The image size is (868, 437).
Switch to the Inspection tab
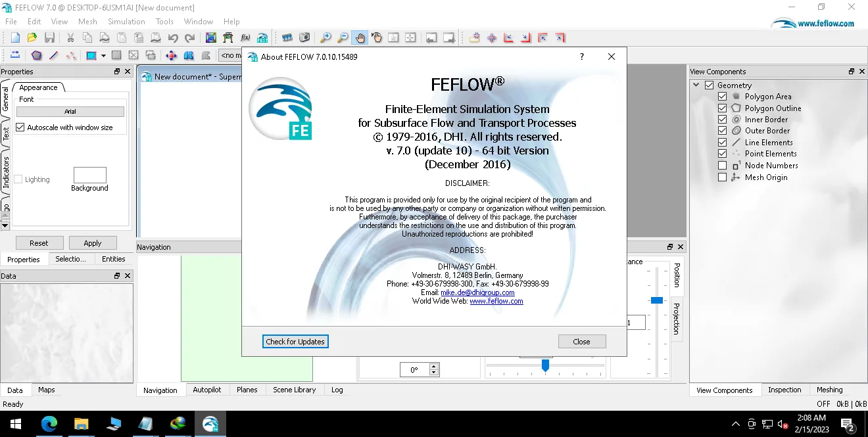785,390
